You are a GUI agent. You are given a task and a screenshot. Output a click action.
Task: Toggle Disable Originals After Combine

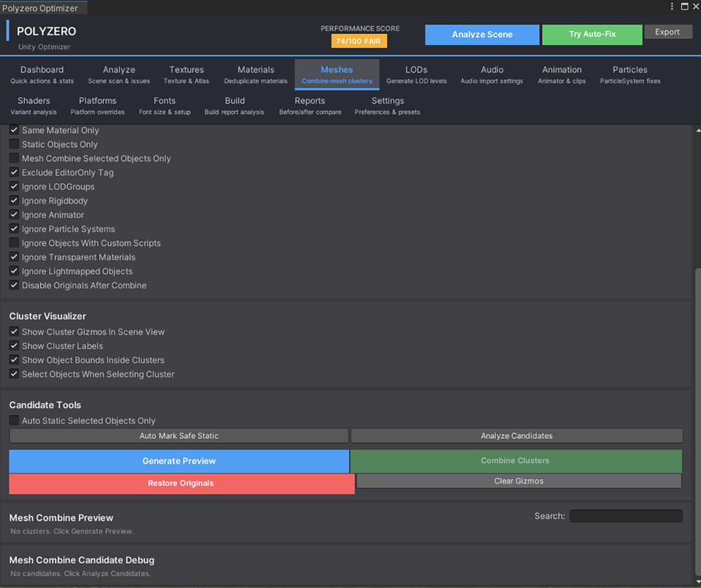click(x=14, y=284)
